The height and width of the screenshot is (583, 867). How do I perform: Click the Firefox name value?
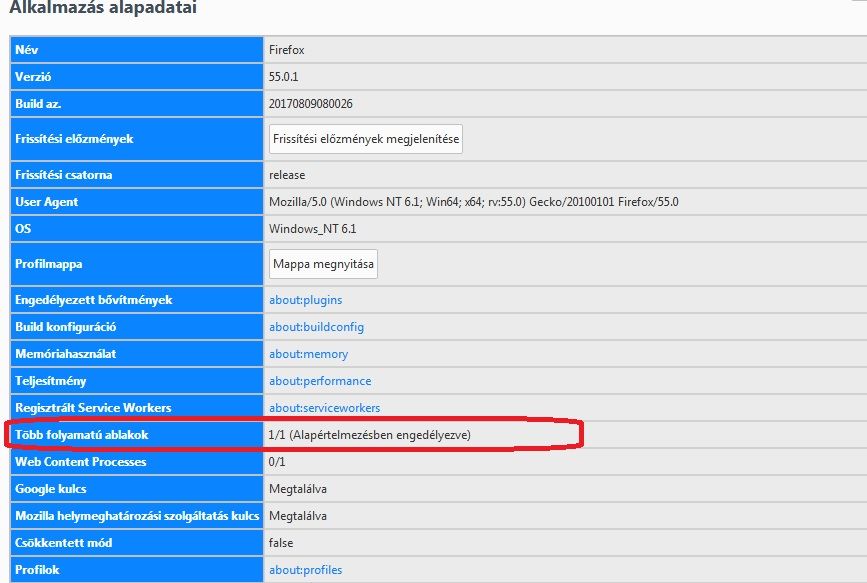[287, 50]
